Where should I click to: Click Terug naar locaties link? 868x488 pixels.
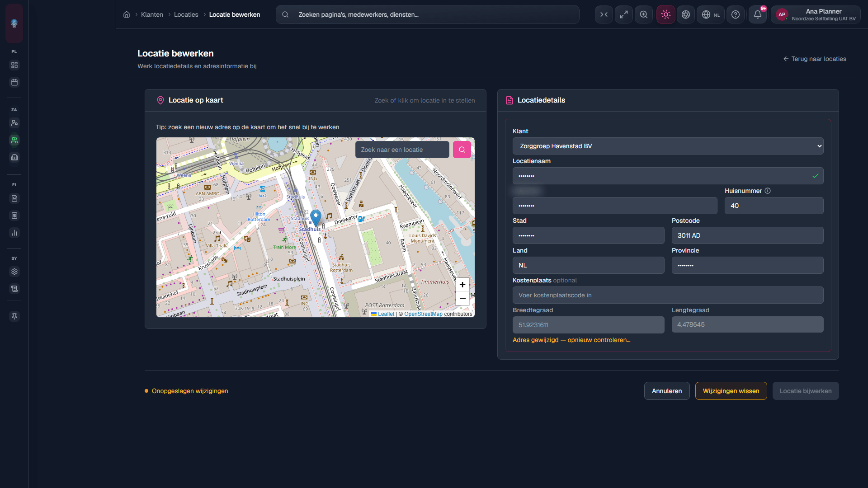tap(815, 59)
